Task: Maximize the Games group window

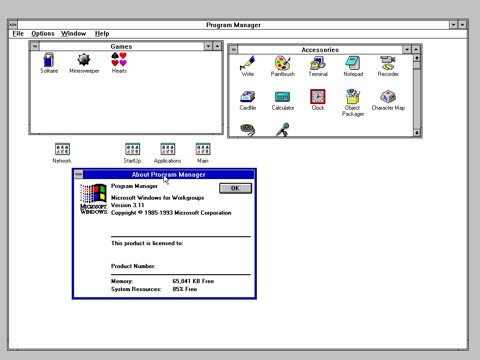Action: [217, 46]
